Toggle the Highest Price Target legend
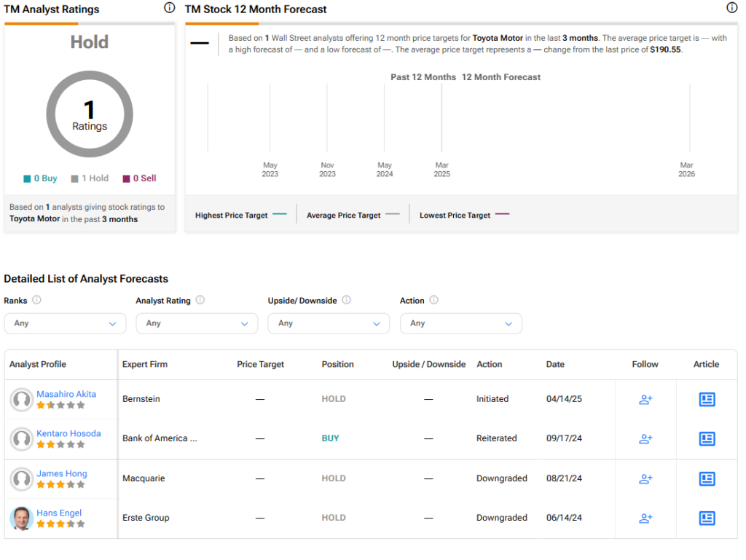The height and width of the screenshot is (560, 746). tap(240, 215)
